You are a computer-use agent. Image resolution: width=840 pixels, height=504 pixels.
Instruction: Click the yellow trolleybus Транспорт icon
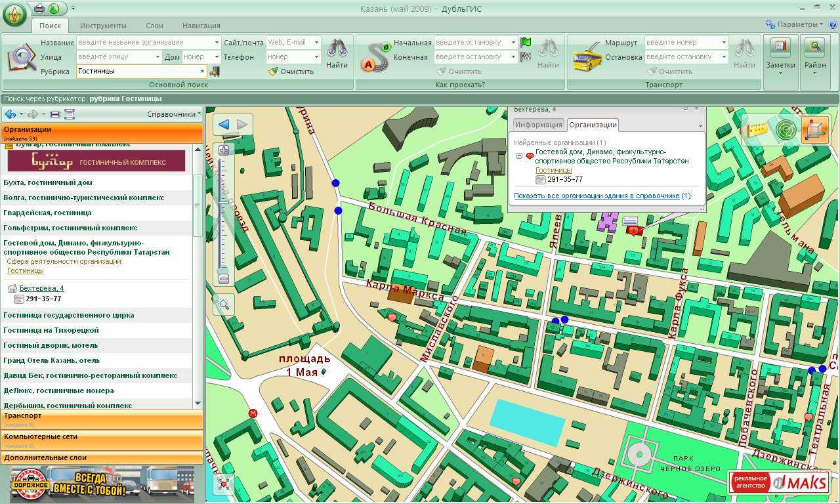tap(587, 58)
